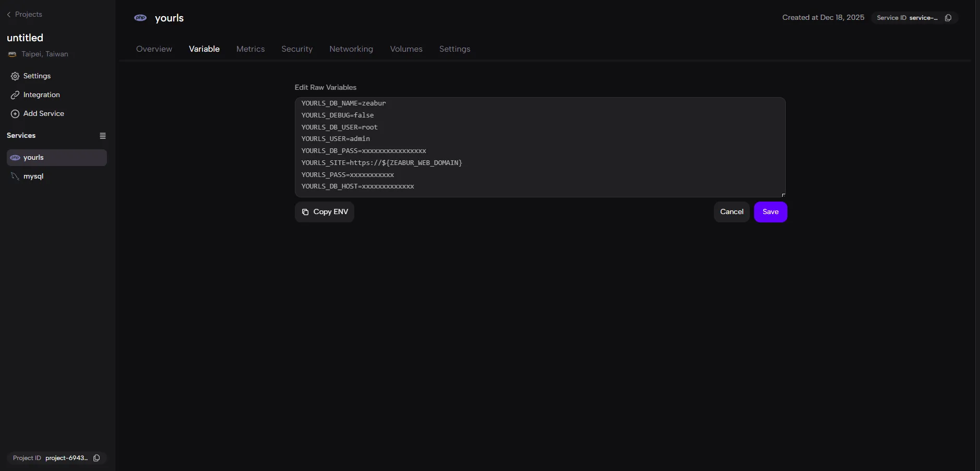Open the Volumes tab
This screenshot has height=471, width=980.
(x=406, y=49)
